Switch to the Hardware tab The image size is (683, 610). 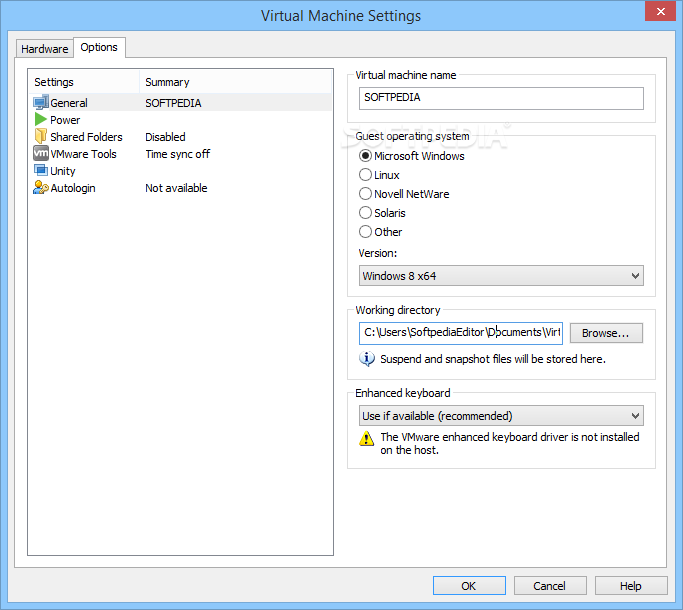(x=44, y=49)
